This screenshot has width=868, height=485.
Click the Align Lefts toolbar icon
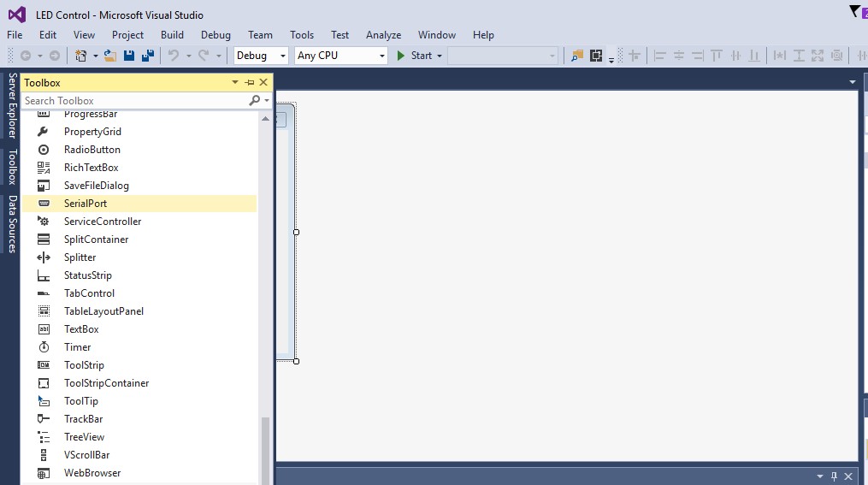[x=659, y=56]
